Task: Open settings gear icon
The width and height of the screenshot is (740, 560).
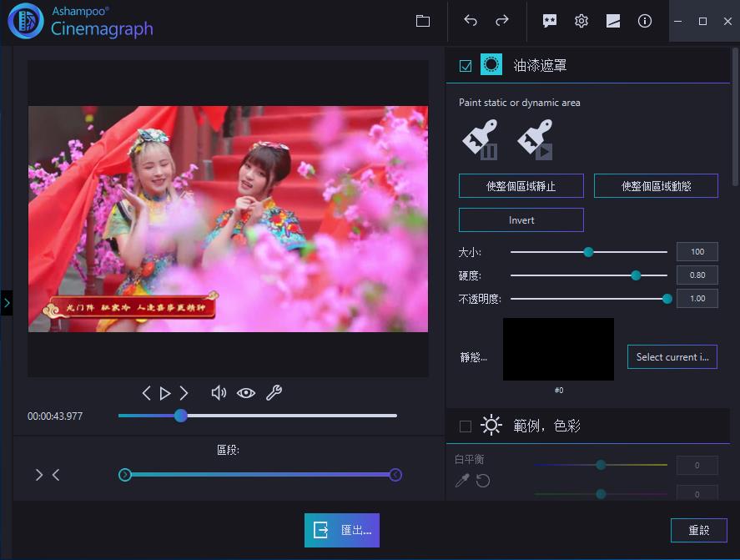Action: tap(581, 22)
